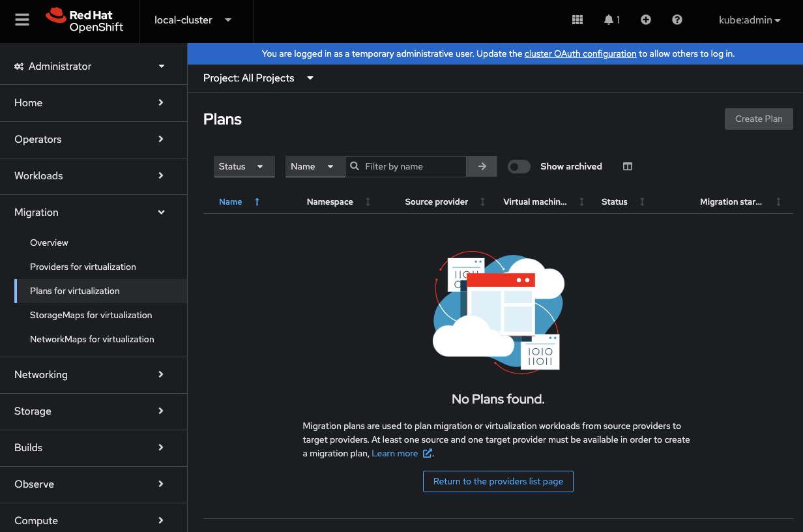Open the hamburger navigation menu
803x532 pixels.
click(22, 20)
